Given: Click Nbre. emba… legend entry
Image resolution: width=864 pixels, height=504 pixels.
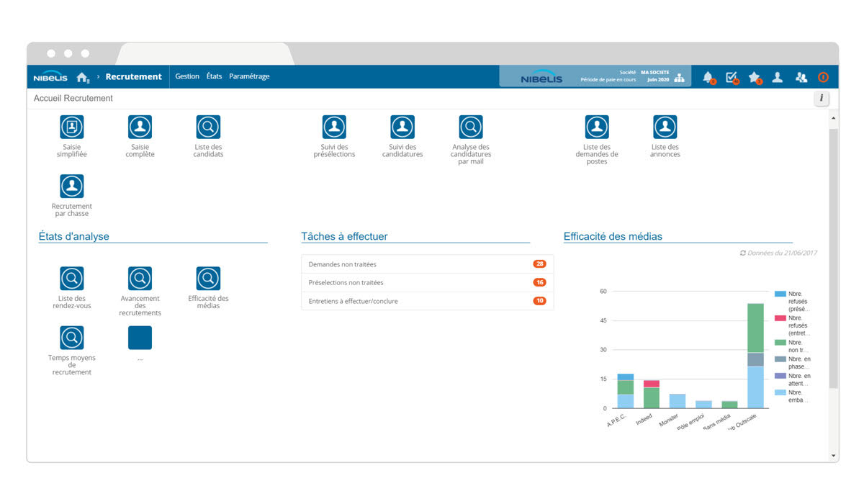Looking at the screenshot, I should [793, 396].
